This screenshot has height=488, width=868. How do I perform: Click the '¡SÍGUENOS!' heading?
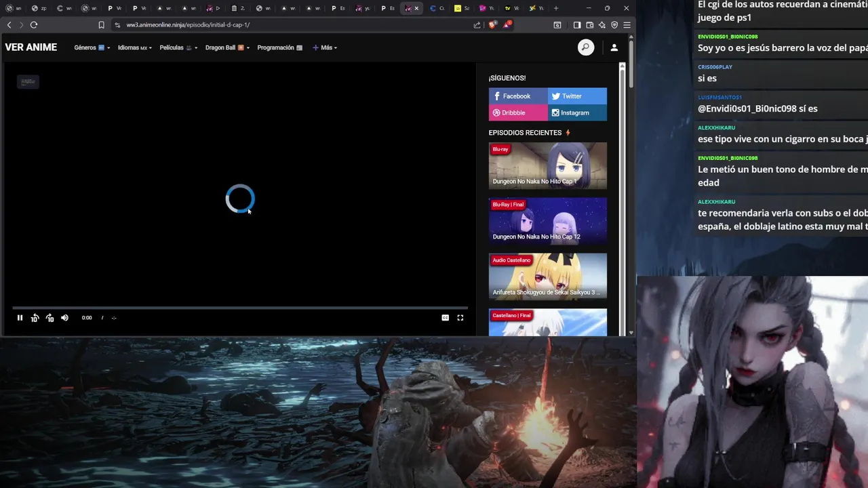(x=507, y=78)
